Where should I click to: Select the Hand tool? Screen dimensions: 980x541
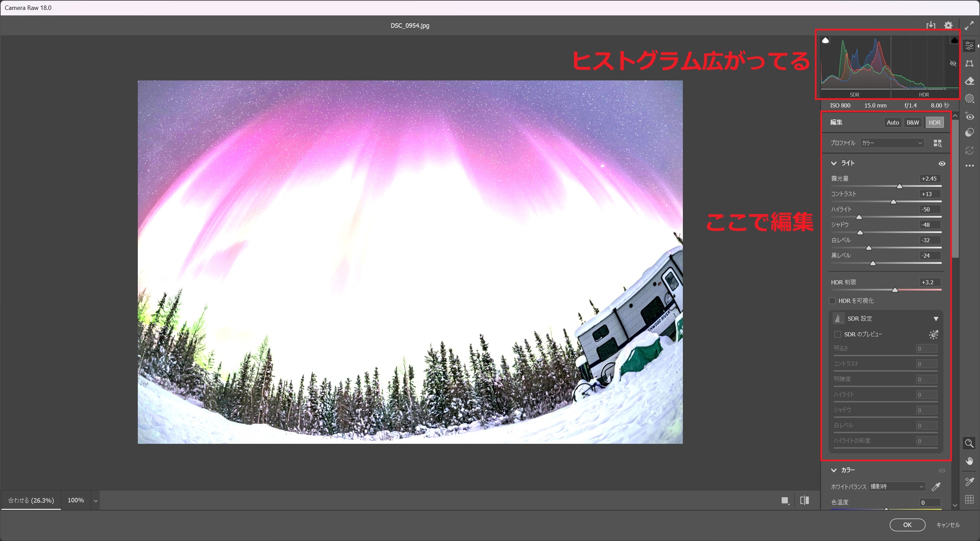pos(970,461)
